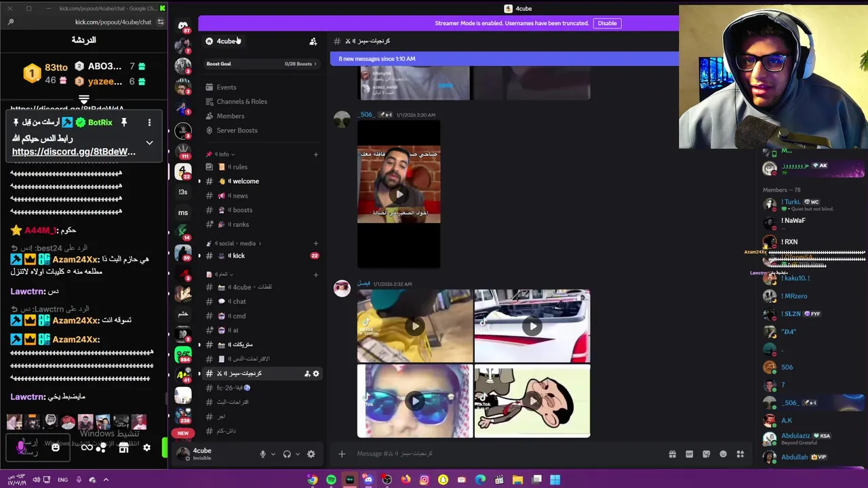Mute the microphone in Discord user panel
Screen dimensions: 868x488
pyautogui.click(x=262, y=454)
